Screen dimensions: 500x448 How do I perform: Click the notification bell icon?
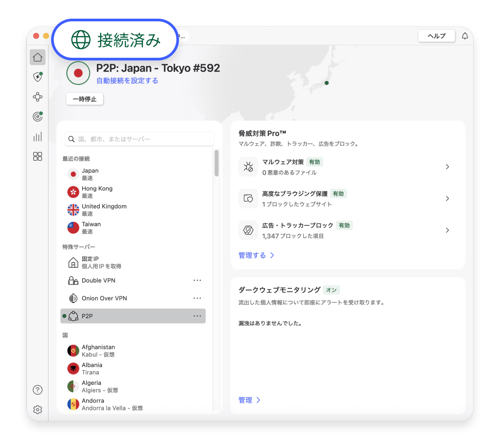464,36
